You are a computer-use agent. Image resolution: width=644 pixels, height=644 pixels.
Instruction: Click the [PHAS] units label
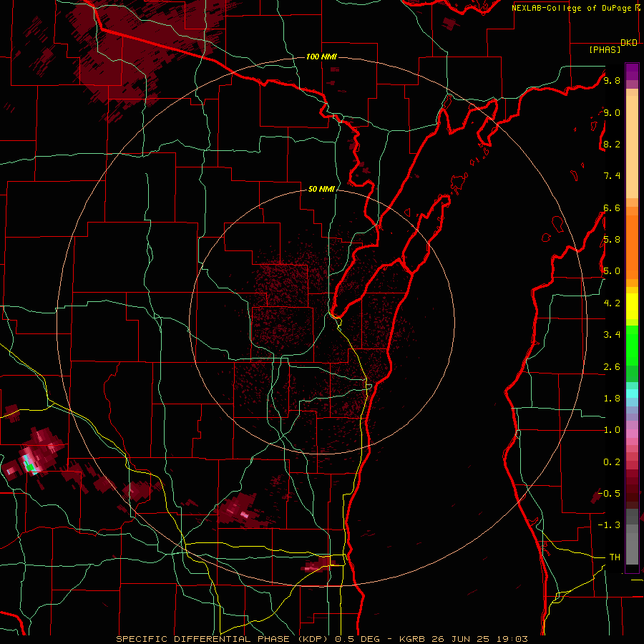(605, 49)
